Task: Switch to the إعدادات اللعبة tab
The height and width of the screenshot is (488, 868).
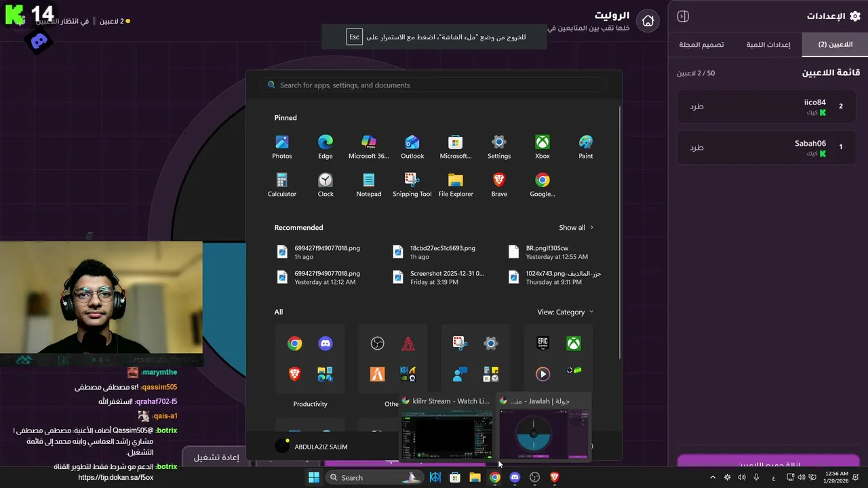Action: (x=768, y=44)
